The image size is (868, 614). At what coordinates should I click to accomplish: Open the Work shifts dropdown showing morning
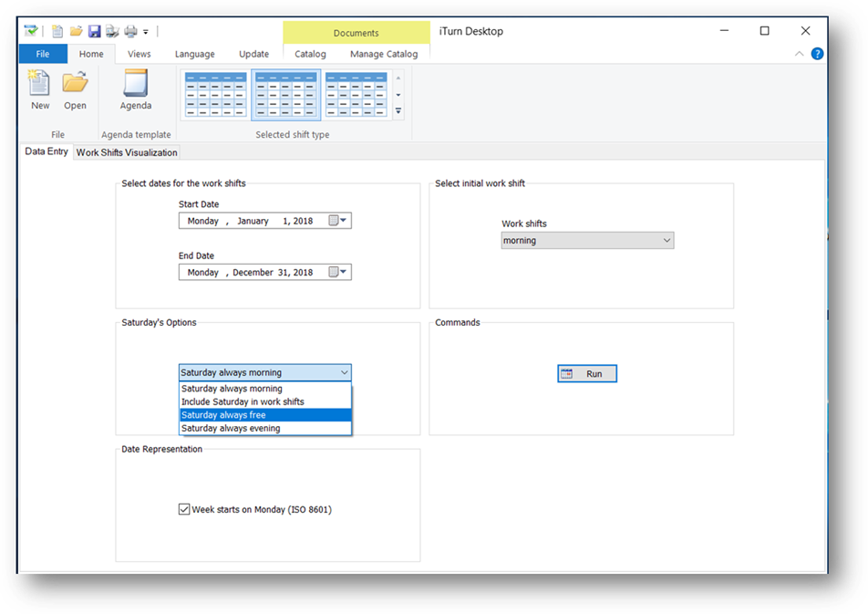point(587,241)
